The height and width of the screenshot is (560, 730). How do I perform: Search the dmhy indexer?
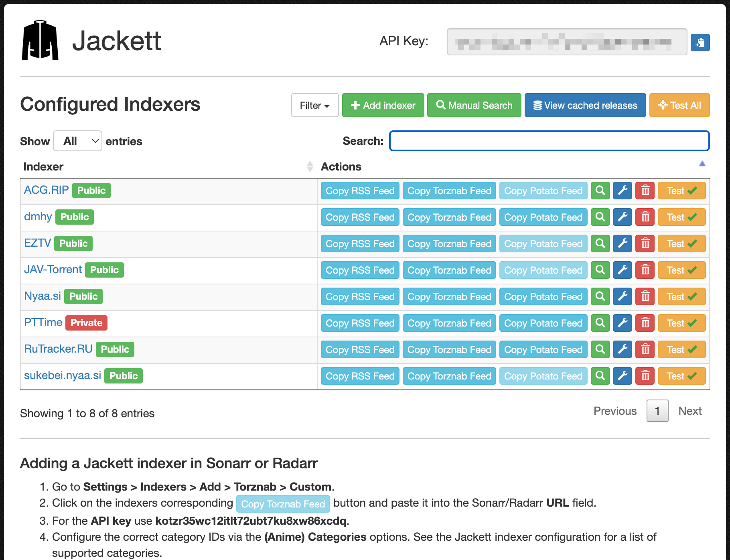point(600,217)
